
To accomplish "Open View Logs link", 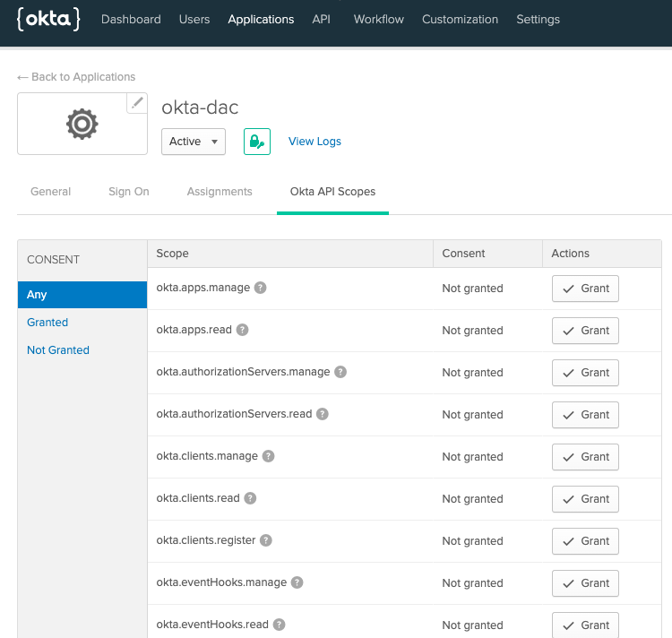I will (314, 142).
